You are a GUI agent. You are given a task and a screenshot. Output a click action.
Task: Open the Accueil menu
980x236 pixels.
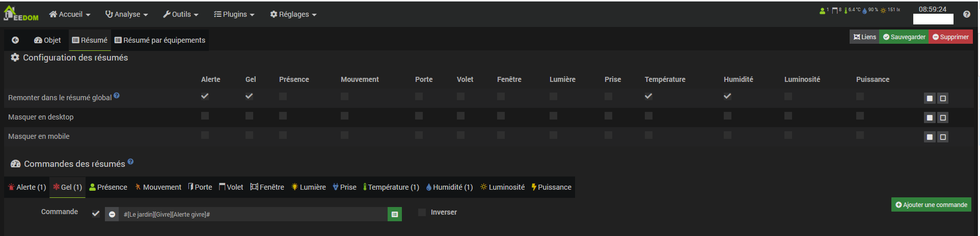pos(69,14)
